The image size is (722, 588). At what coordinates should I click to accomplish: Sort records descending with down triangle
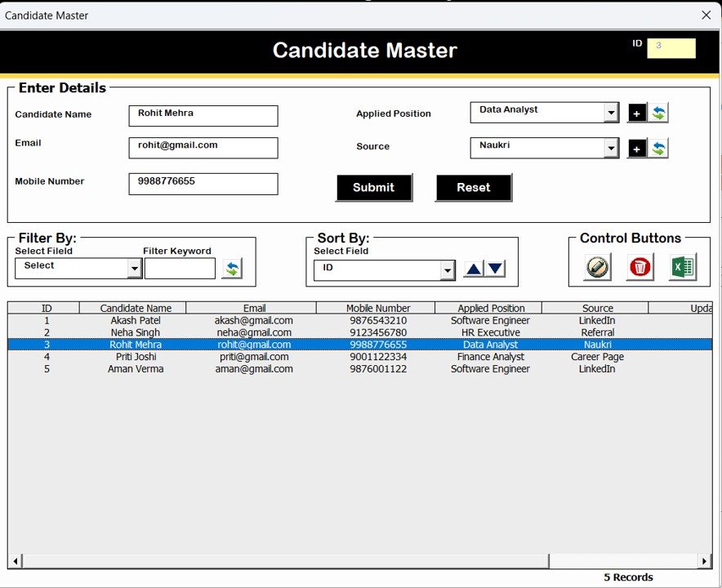click(496, 267)
